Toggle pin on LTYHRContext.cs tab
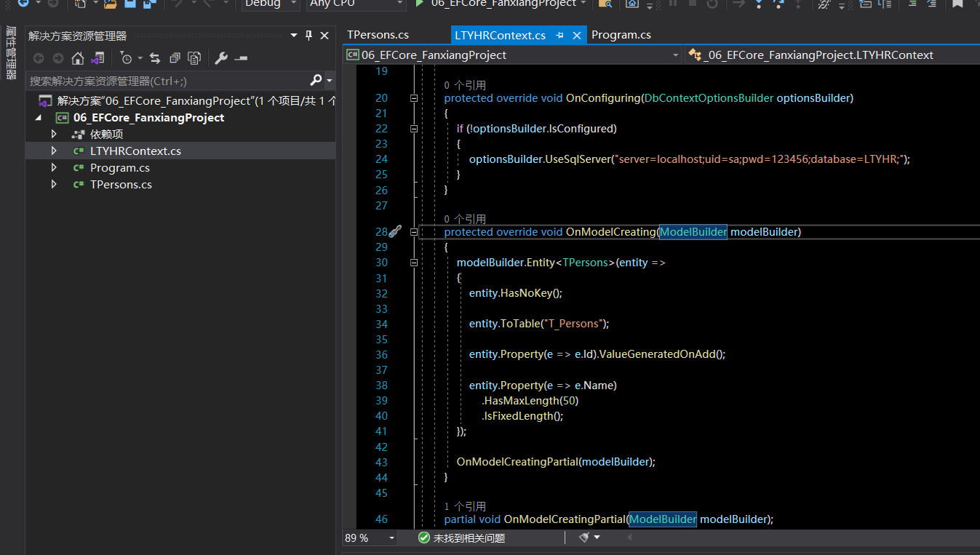 click(559, 35)
